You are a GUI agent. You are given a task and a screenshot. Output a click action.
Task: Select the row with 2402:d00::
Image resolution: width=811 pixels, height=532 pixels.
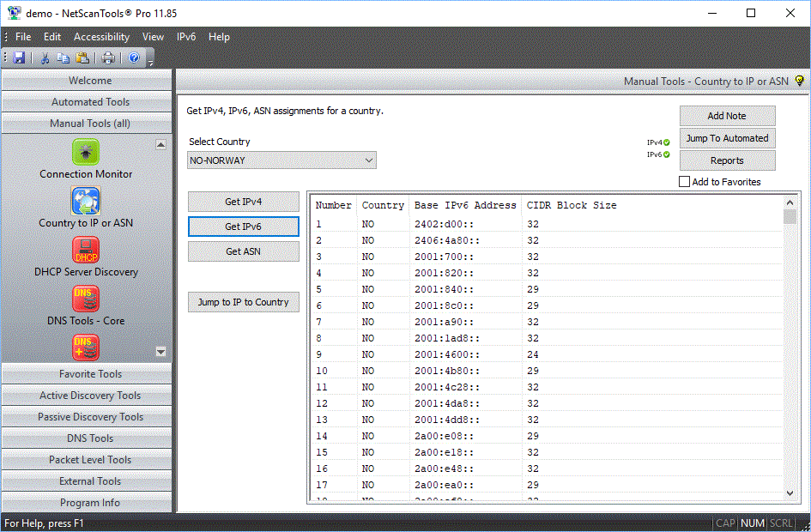(548, 224)
